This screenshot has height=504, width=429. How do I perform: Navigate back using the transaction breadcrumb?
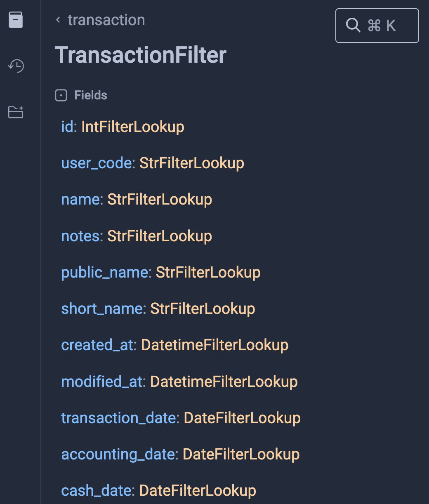point(106,20)
